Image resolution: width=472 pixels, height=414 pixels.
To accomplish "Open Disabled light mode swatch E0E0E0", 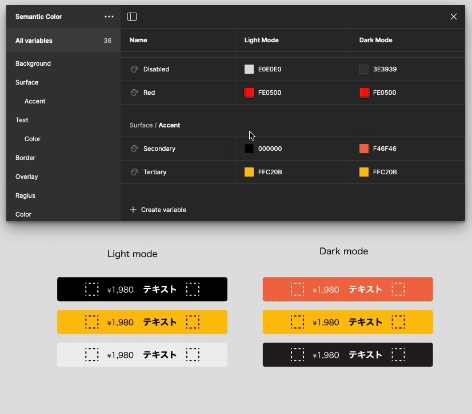I will tap(249, 69).
